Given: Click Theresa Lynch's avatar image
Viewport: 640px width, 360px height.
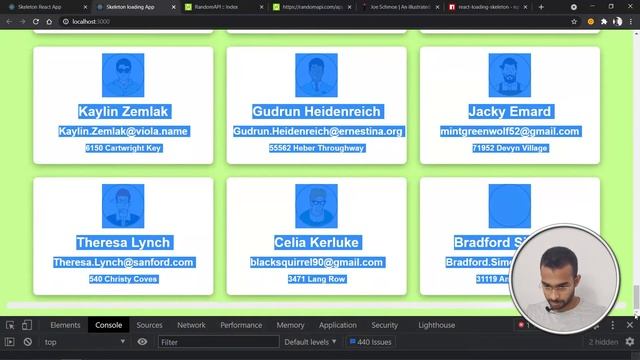Looking at the screenshot, I should [x=123, y=206].
